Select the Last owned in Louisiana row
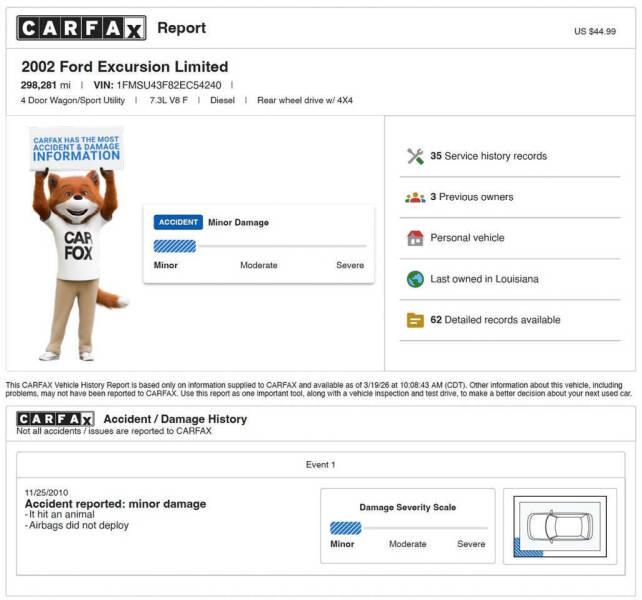The height and width of the screenshot is (600, 642). (x=510, y=279)
